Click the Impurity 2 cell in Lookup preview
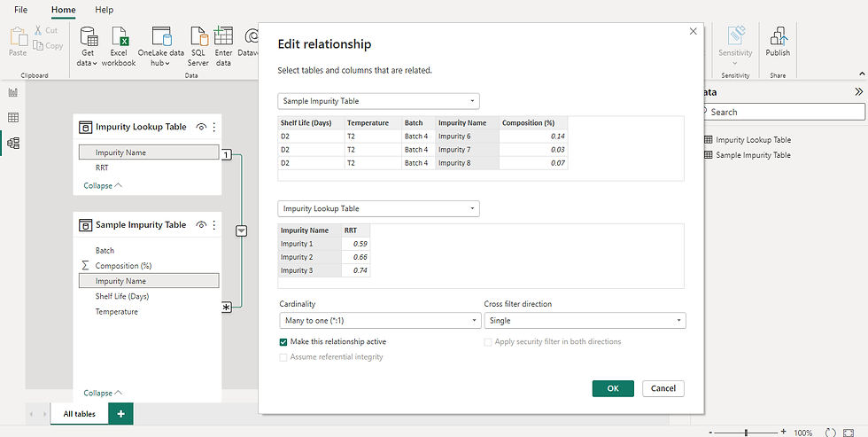Image resolution: width=868 pixels, height=437 pixels. click(x=309, y=257)
